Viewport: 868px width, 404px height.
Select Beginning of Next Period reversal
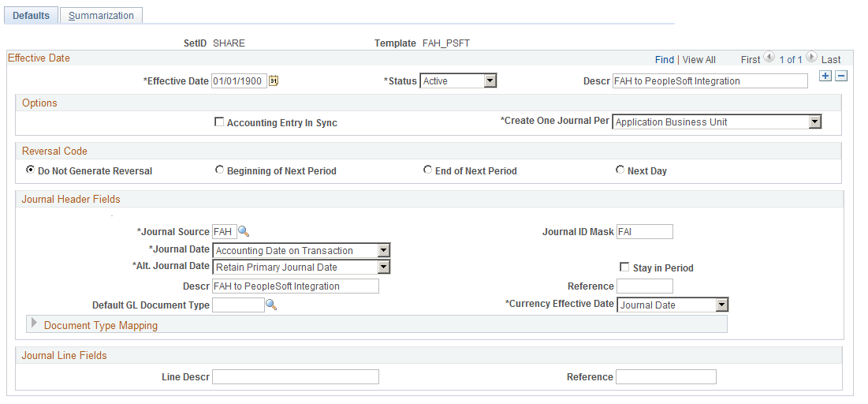220,170
